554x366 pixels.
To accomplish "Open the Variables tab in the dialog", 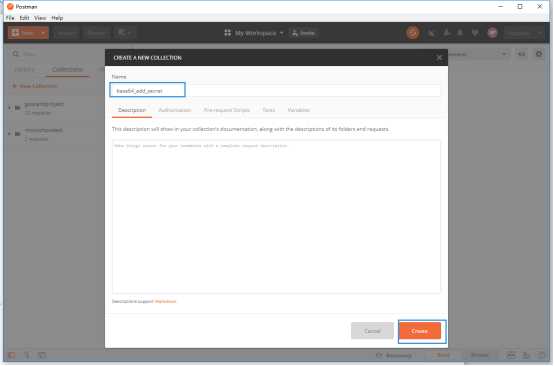I will pyautogui.click(x=299, y=110).
